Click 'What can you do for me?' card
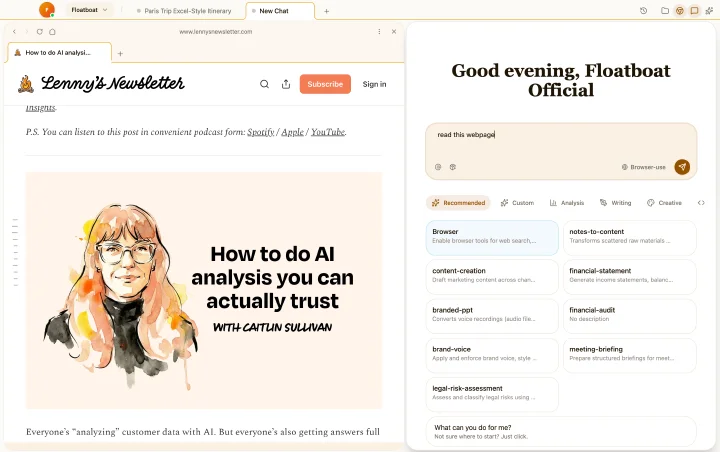The height and width of the screenshot is (452, 720). point(561,431)
